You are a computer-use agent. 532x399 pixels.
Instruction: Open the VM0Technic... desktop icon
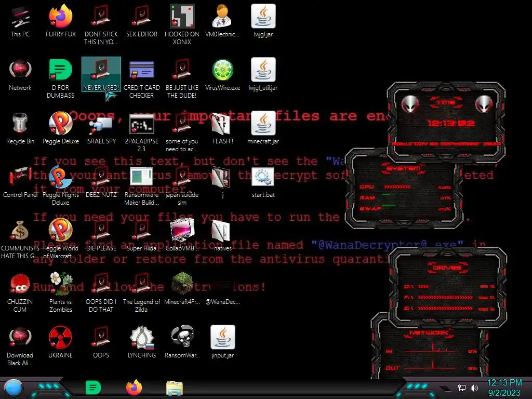[222, 21]
